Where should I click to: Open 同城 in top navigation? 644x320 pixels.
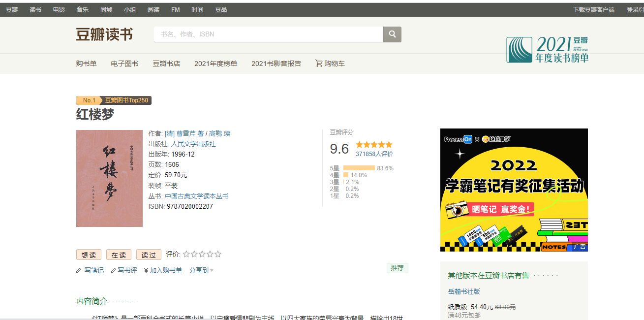(x=106, y=10)
